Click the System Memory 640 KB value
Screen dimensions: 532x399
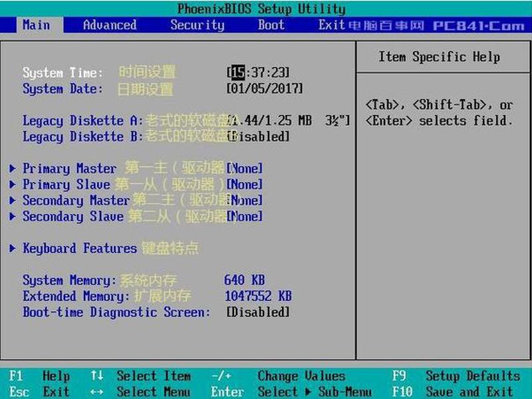(x=244, y=280)
